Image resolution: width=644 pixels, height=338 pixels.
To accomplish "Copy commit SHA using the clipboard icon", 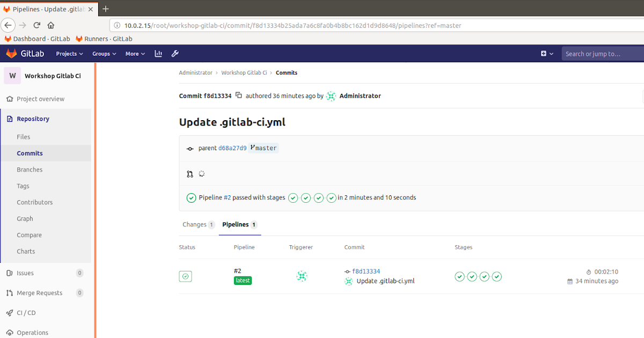I will pyautogui.click(x=238, y=95).
